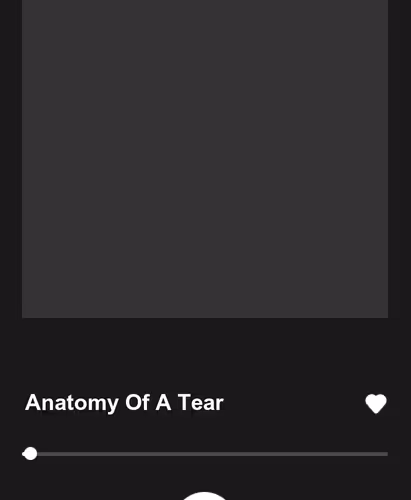
Task: Click the word Anatomy in the track title
Action: tap(72, 403)
